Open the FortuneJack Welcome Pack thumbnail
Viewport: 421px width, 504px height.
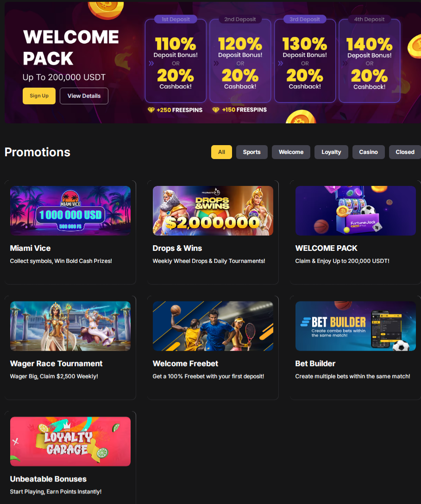(x=356, y=211)
